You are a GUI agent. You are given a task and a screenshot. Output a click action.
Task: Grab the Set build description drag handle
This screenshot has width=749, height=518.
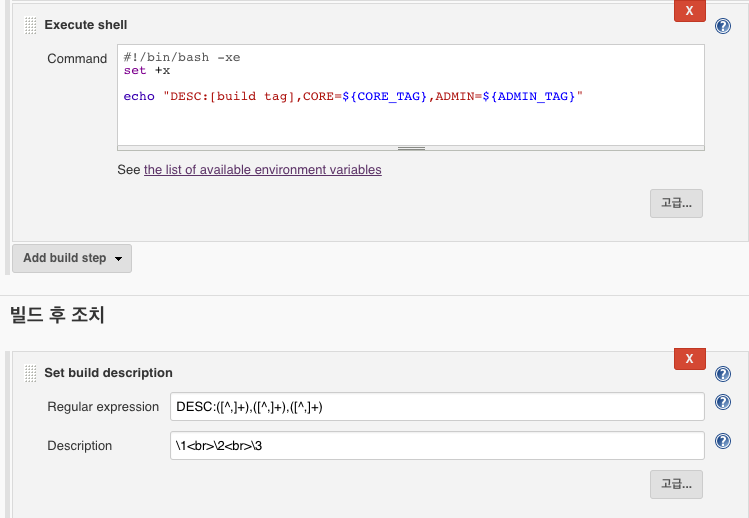(x=31, y=373)
